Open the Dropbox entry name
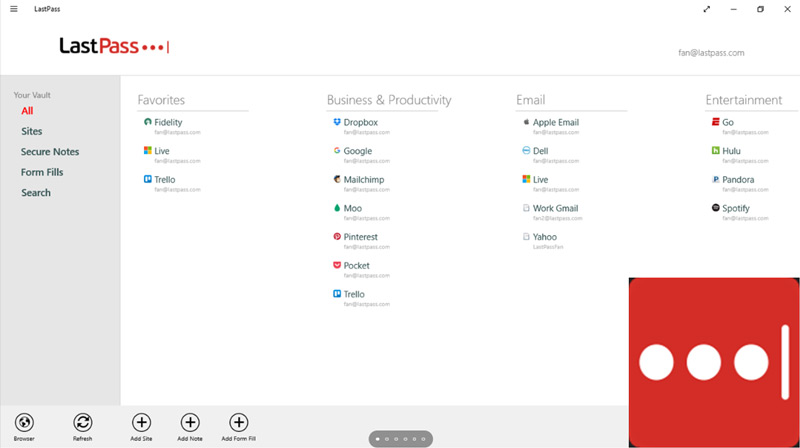The image size is (800, 448). pos(361,122)
